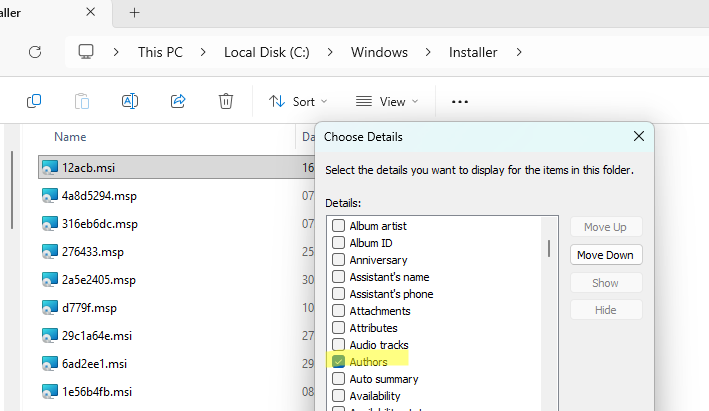This screenshot has height=411, width=709.
Task: Open a new tab with plus icon
Action: [x=134, y=13]
